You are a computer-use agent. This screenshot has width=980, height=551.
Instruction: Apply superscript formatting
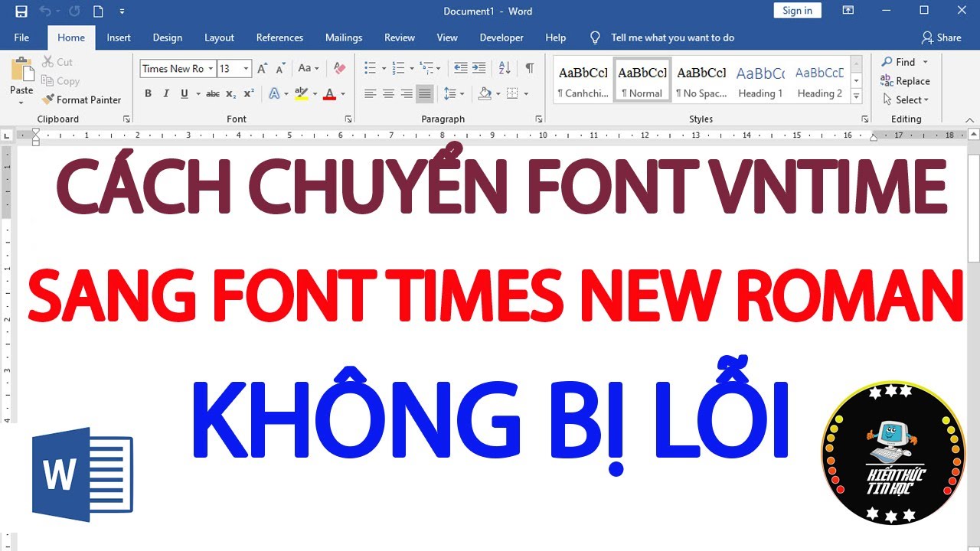pos(249,93)
